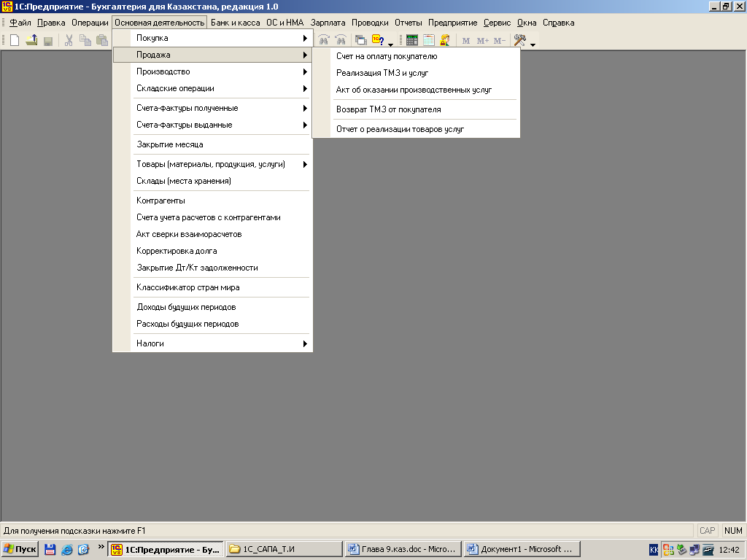Open the calculator toolbar icon

[x=412, y=41]
